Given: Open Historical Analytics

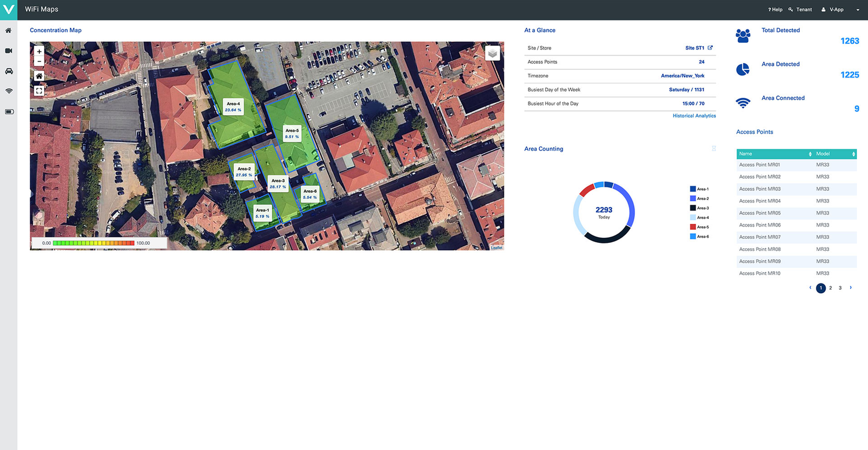Looking at the screenshot, I should pyautogui.click(x=694, y=115).
